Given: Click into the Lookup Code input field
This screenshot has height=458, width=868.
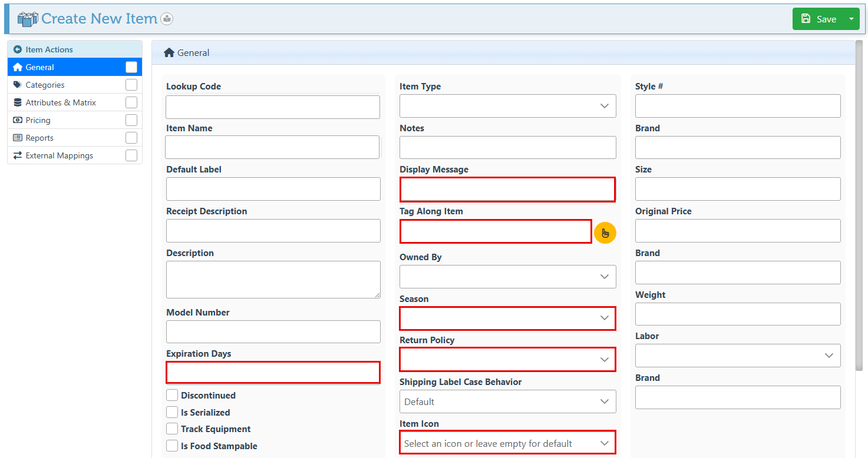Looking at the screenshot, I should tap(272, 107).
